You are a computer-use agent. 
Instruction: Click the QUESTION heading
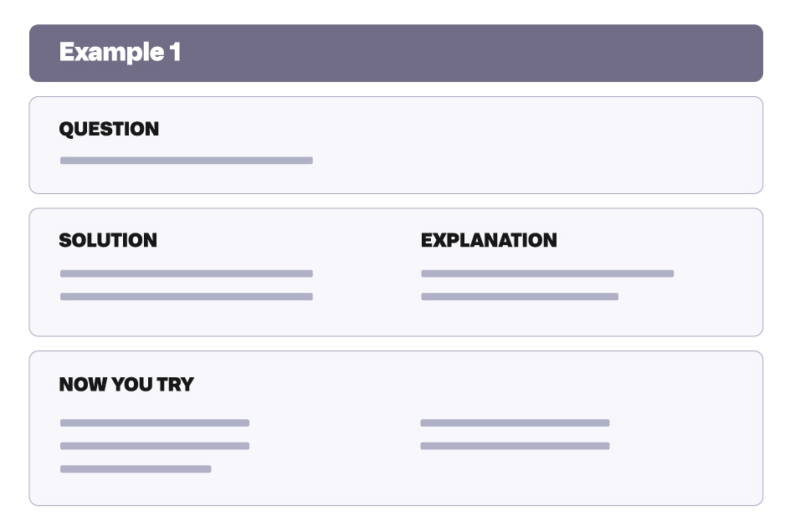tap(109, 129)
